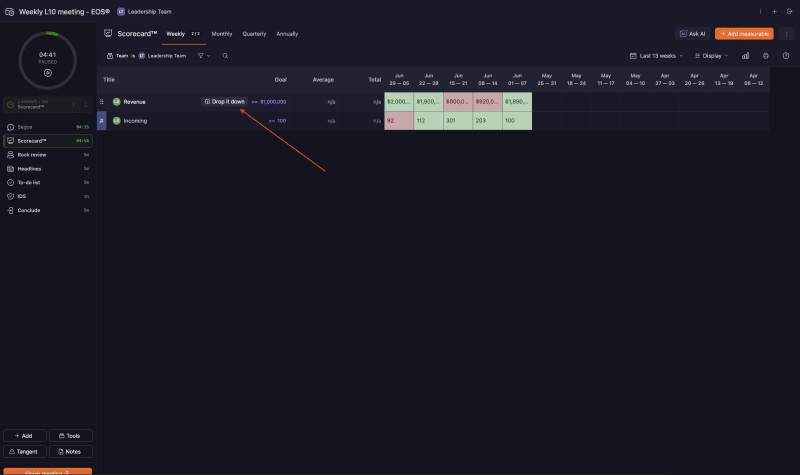
Task: Click the bar chart view icon
Action: 745,56
